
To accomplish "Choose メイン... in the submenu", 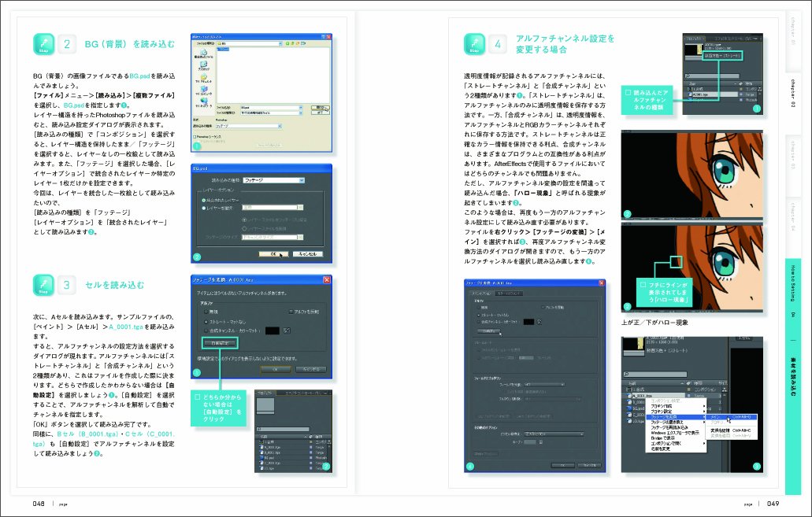I will (732, 416).
